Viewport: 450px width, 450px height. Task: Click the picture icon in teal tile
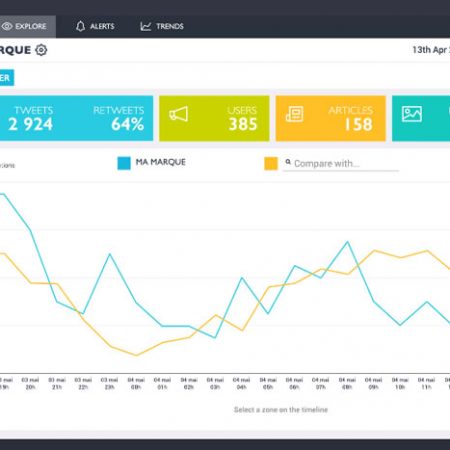coord(412,114)
